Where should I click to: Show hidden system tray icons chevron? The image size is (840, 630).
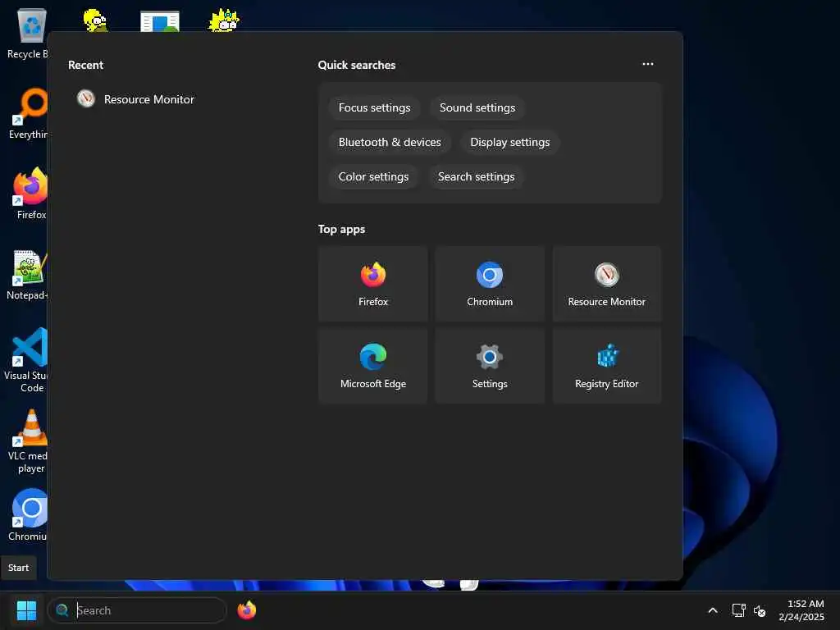pyautogui.click(x=713, y=610)
